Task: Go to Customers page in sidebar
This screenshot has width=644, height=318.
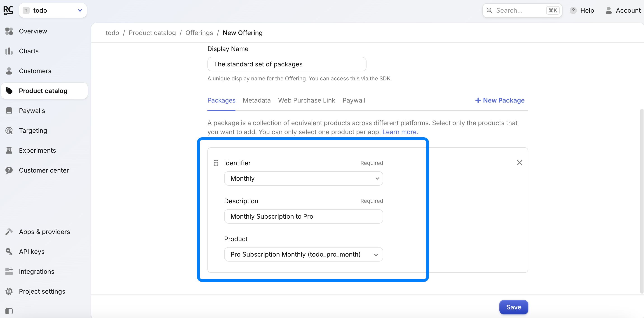Action: 35,71
